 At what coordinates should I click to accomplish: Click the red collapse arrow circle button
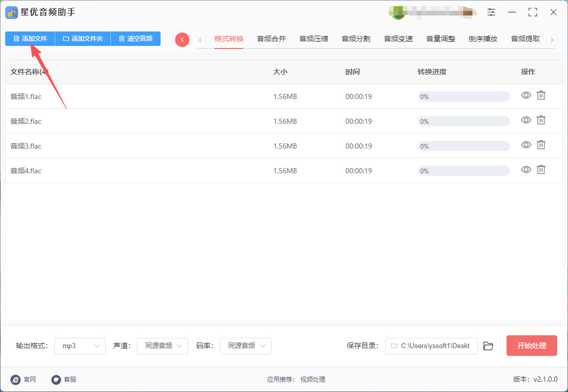click(x=182, y=39)
